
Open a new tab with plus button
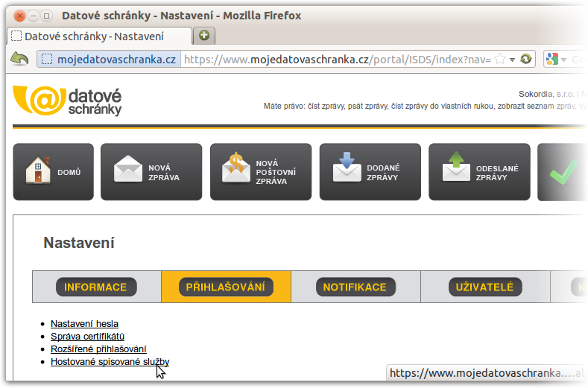pos(203,35)
